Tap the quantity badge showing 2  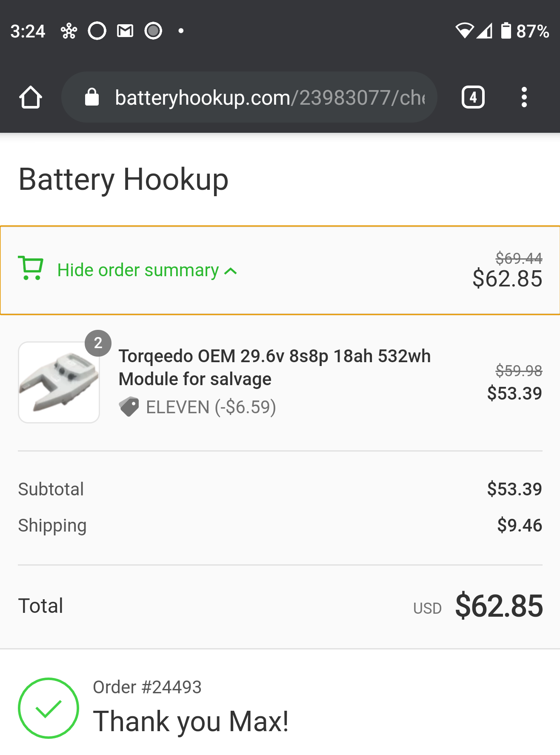pyautogui.click(x=98, y=343)
